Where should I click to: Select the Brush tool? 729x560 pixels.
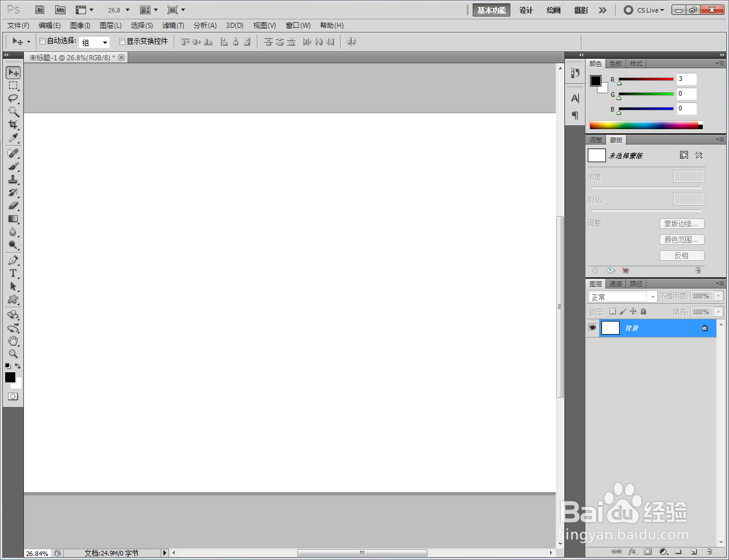click(x=13, y=166)
